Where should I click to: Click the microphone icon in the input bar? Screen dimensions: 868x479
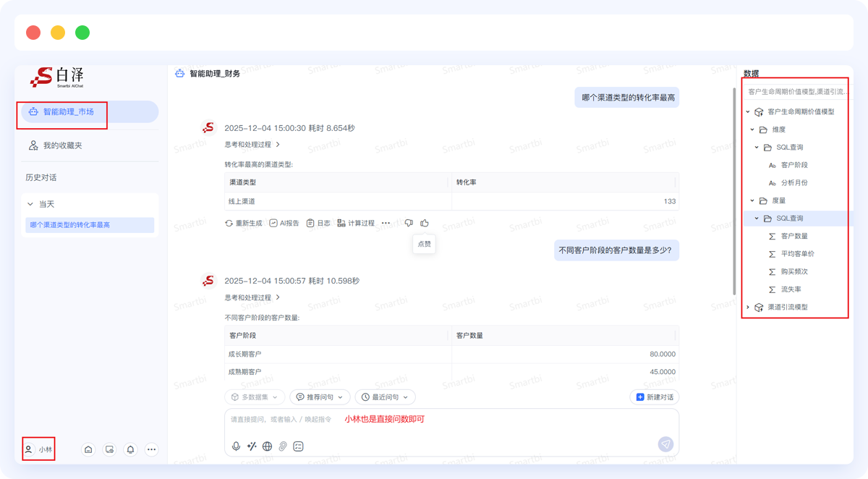[235, 446]
